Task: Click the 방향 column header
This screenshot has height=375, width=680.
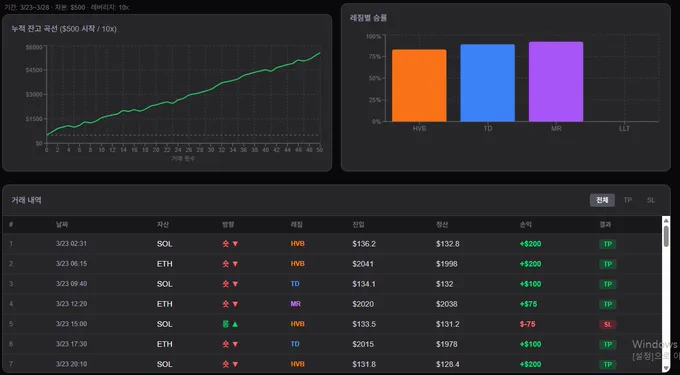Action: (x=228, y=225)
